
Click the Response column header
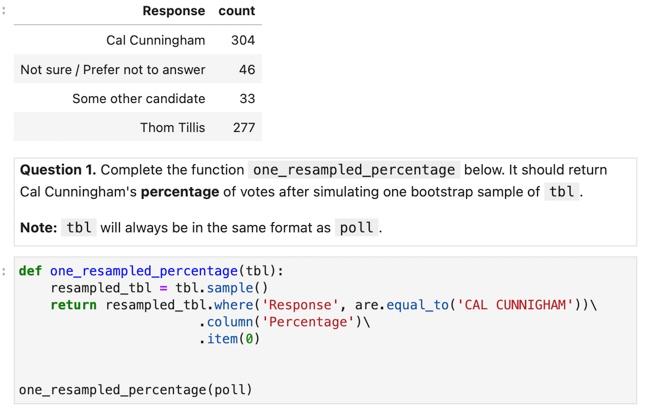coord(174,11)
